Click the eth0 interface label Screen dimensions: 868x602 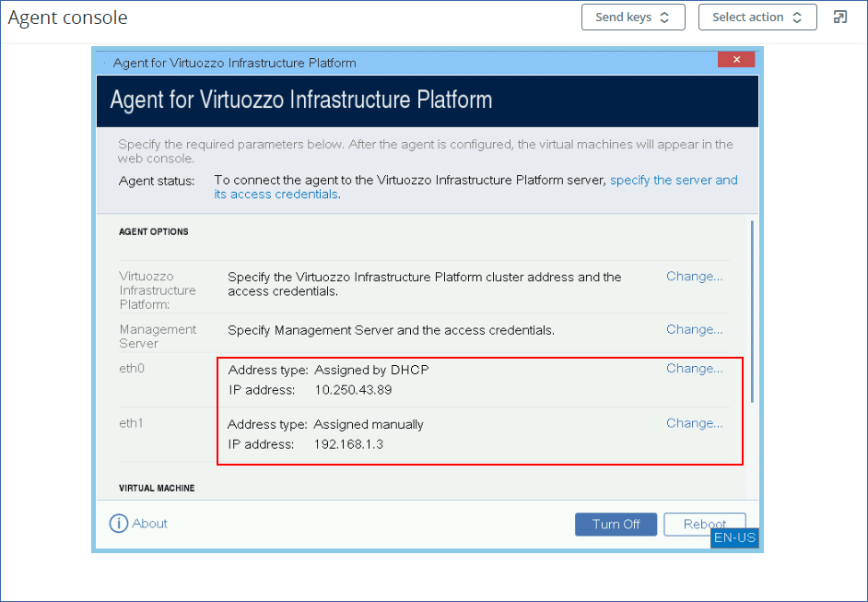[x=133, y=369]
